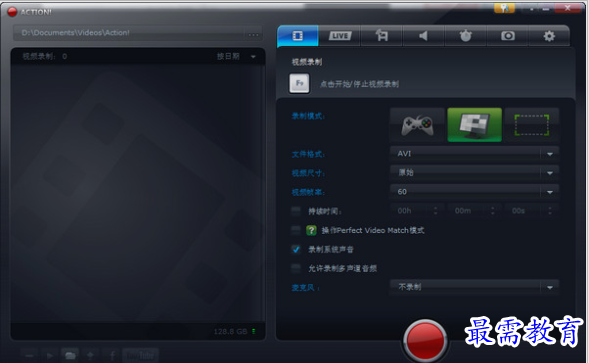Screen dimensions: 589x363
Task: Click the blue 录制模式 label
Action: click(308, 116)
